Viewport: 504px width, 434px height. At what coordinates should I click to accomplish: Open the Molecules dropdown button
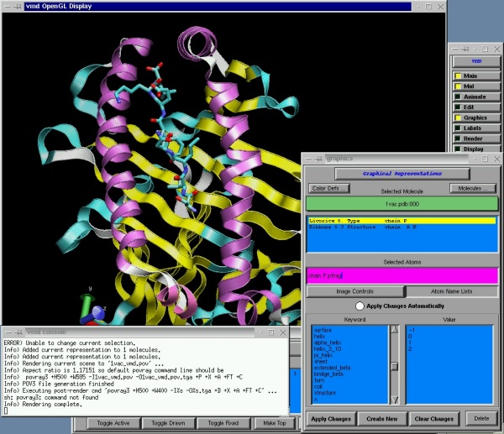click(473, 188)
